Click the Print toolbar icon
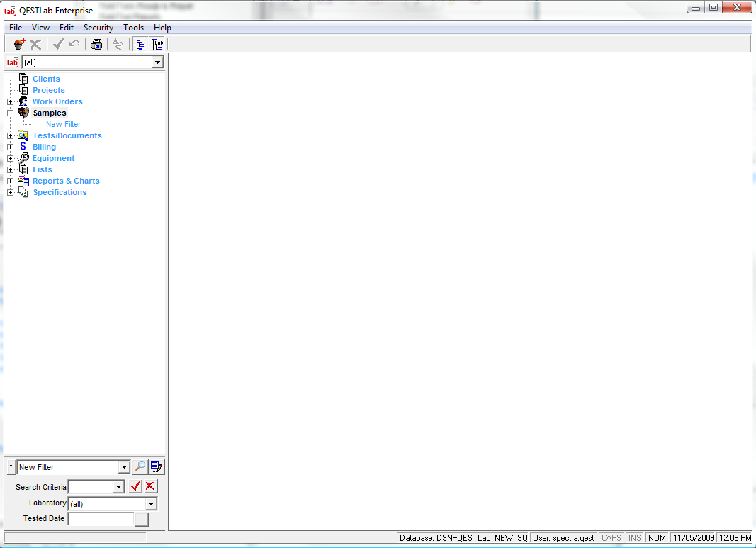756x548 pixels. (x=96, y=44)
